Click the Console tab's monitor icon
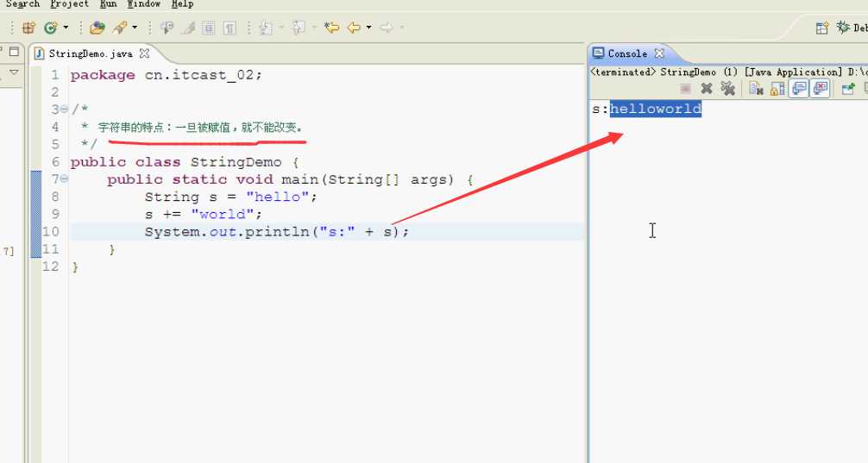The width and height of the screenshot is (868, 463). (599, 53)
